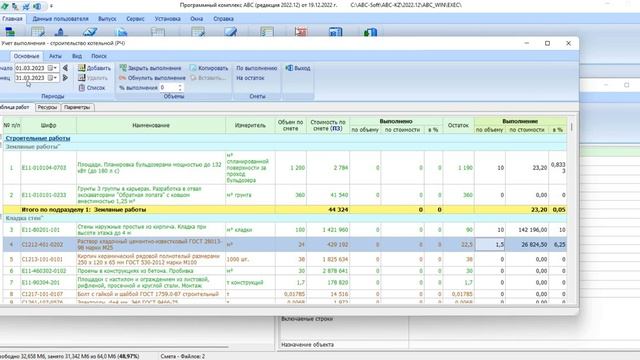Open the quick access toolbar customize arrow
640x360 pixels.
(51, 6)
